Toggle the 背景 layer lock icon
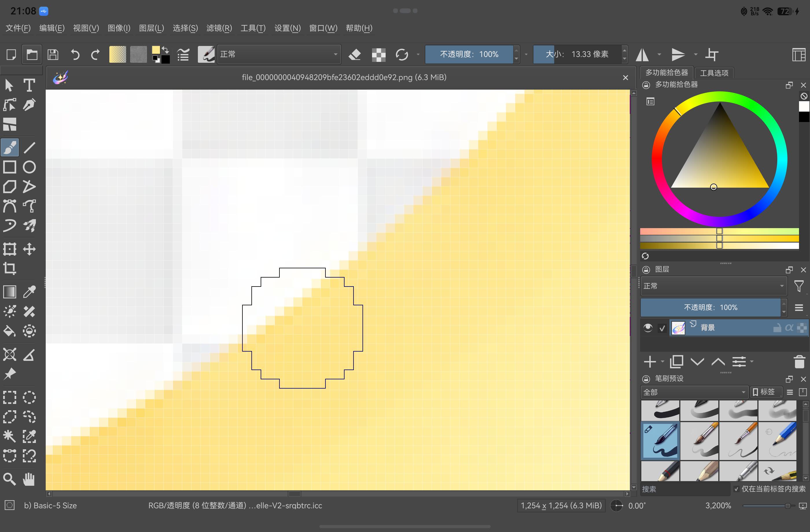The width and height of the screenshot is (810, 532). (x=777, y=328)
